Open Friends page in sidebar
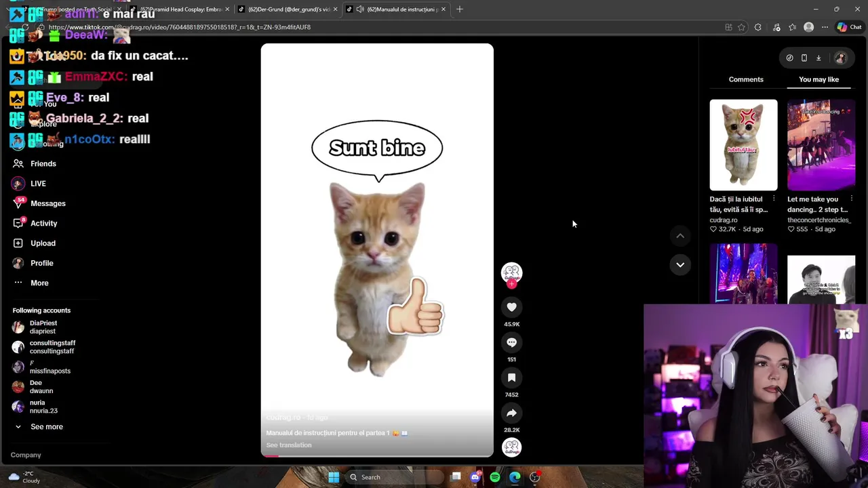 (x=35, y=163)
